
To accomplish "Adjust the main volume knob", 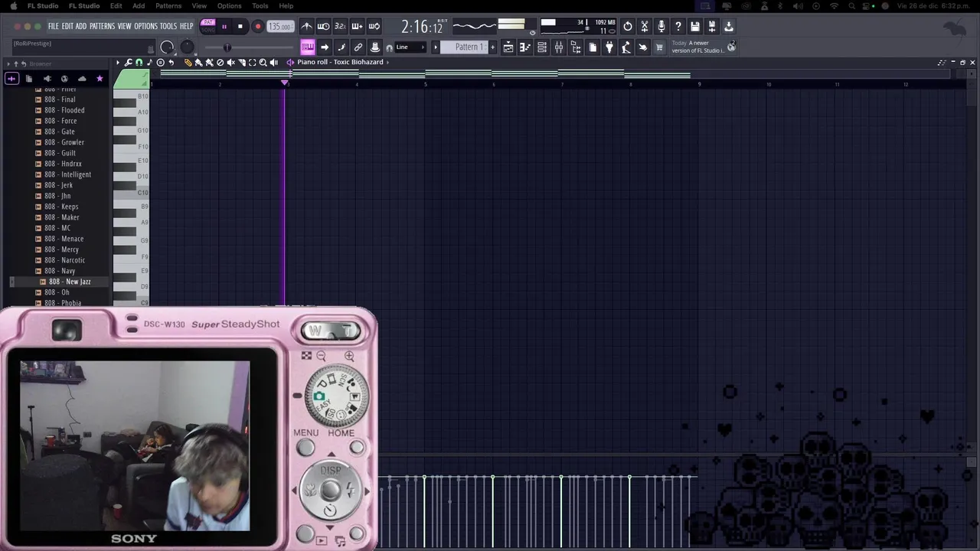I will 167,47.
